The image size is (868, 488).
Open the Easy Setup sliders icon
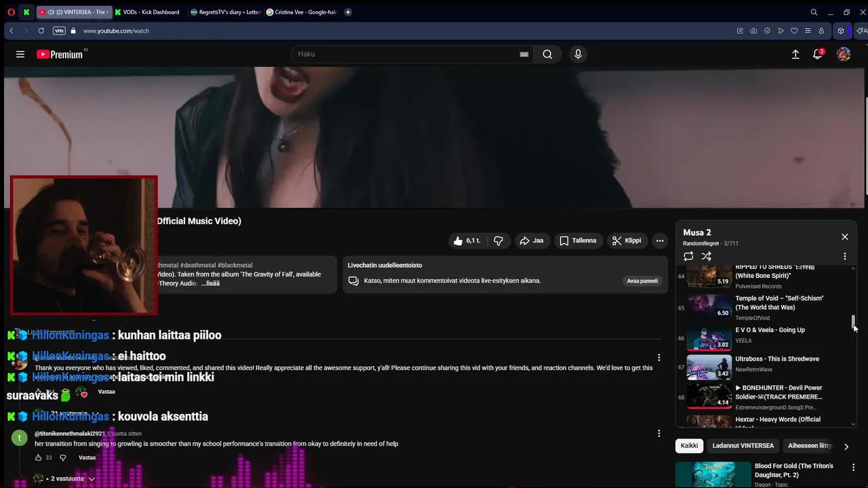coord(808,30)
